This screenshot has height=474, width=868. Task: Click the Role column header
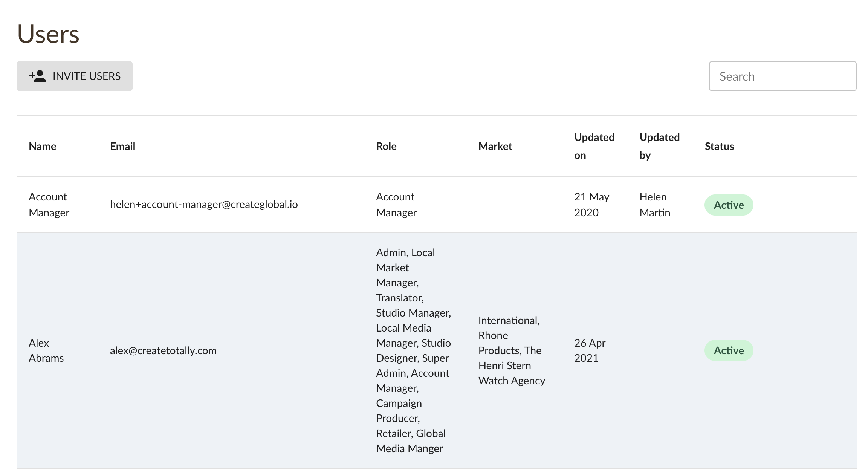click(x=386, y=146)
